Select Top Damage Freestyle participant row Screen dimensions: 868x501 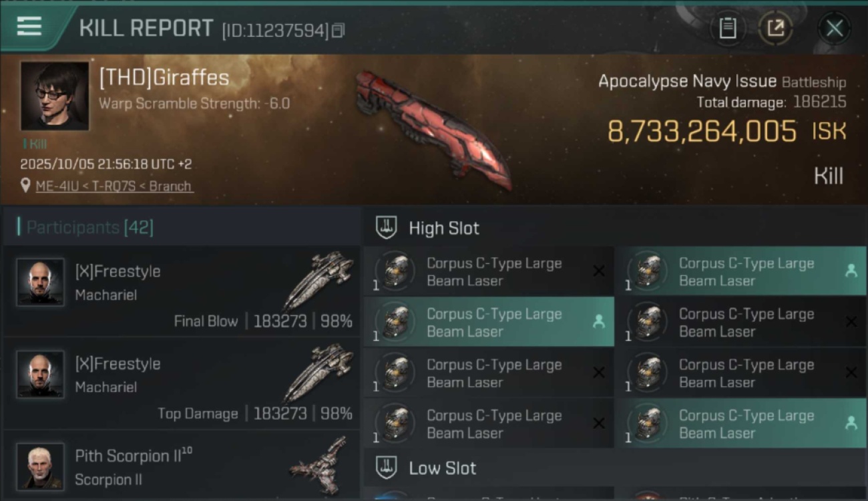tap(182, 383)
